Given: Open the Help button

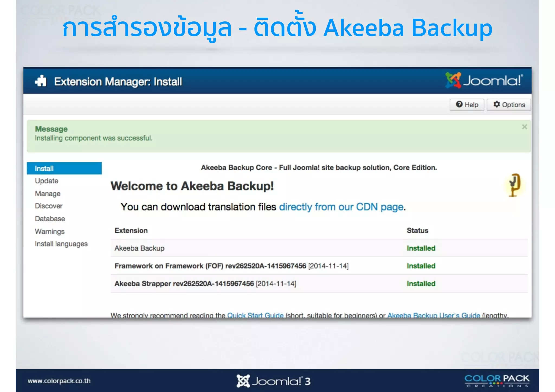Looking at the screenshot, I should pyautogui.click(x=467, y=105).
